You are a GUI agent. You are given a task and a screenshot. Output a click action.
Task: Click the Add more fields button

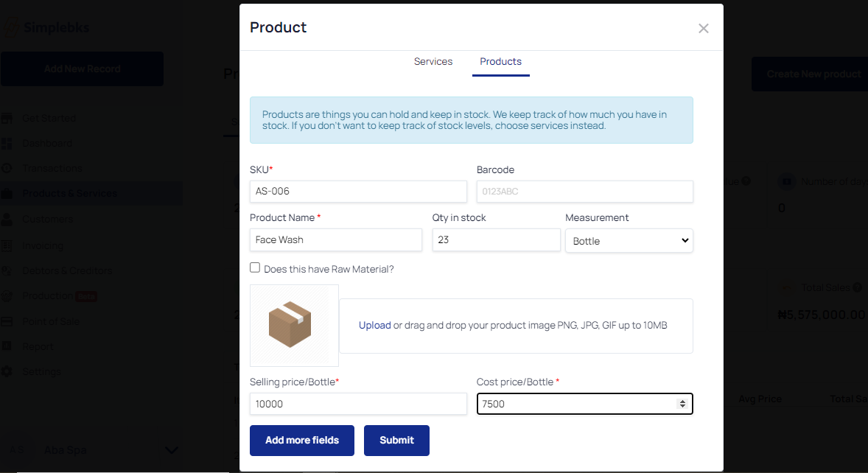click(301, 441)
